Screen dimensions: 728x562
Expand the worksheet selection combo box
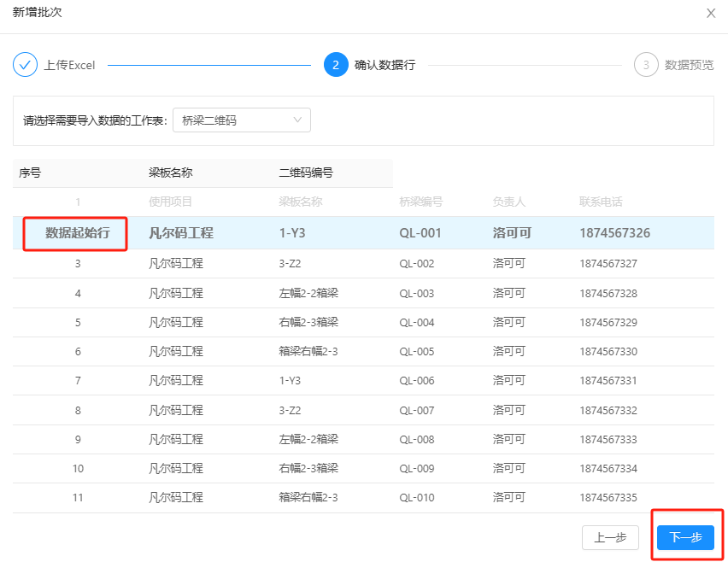pos(242,120)
